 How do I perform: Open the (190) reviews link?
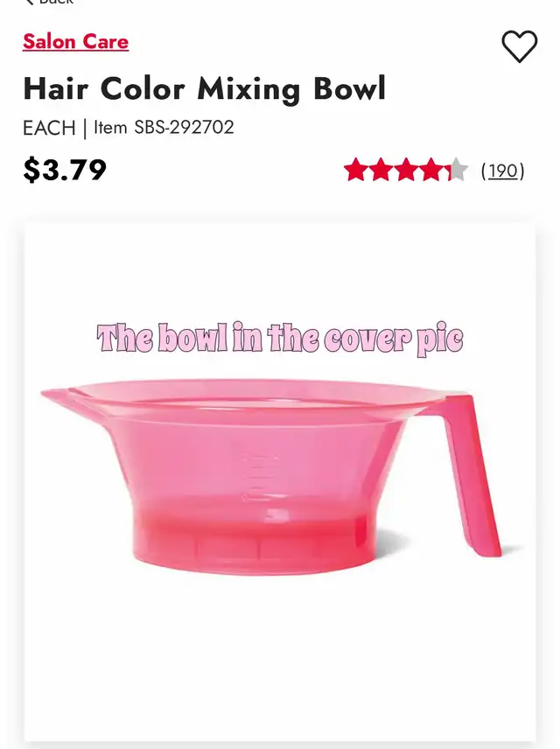click(502, 171)
